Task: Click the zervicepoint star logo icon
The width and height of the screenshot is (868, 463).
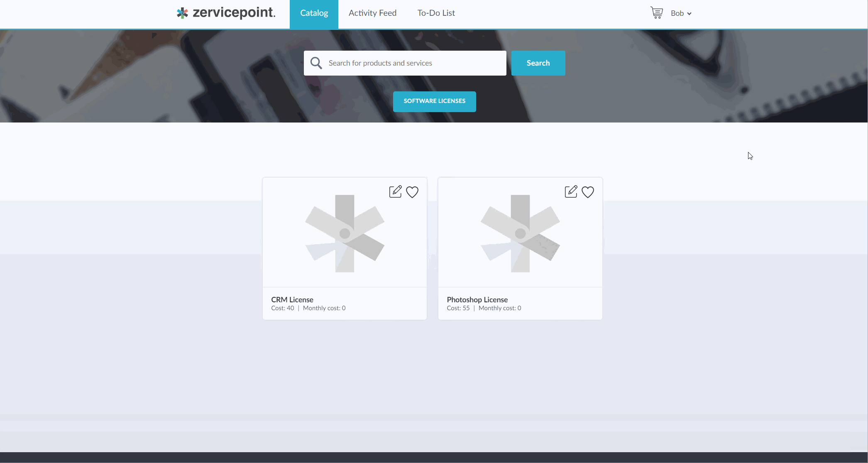Action: coord(182,13)
